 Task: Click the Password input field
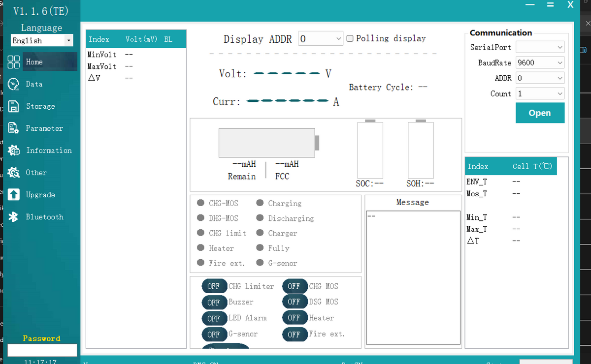42,350
